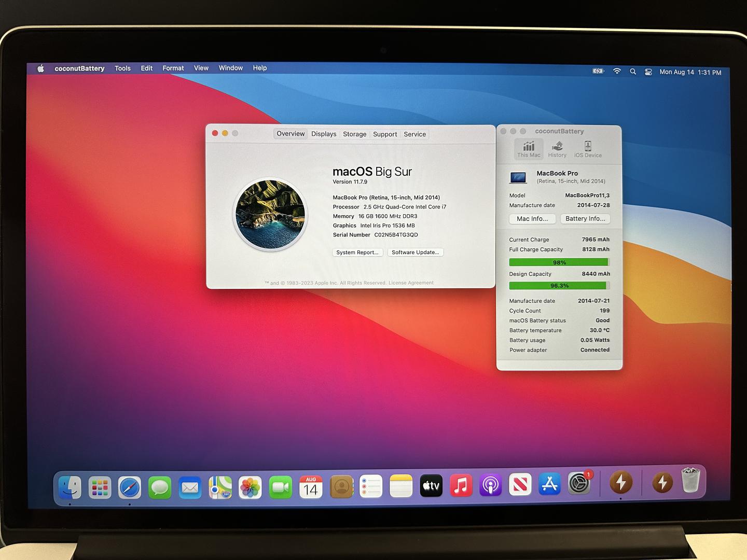This screenshot has height=560, width=747.
Task: Click the Current Charge value "7965 mAh"
Action: (x=596, y=240)
